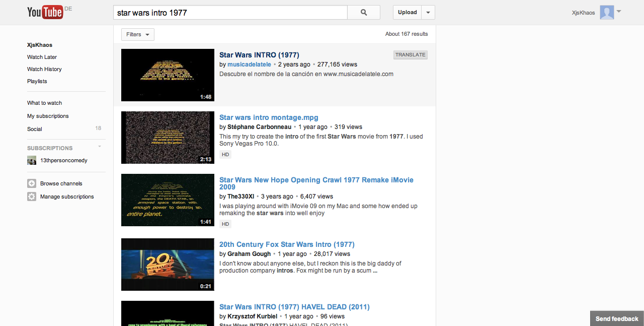Open Playlists in sidebar

[x=37, y=81]
